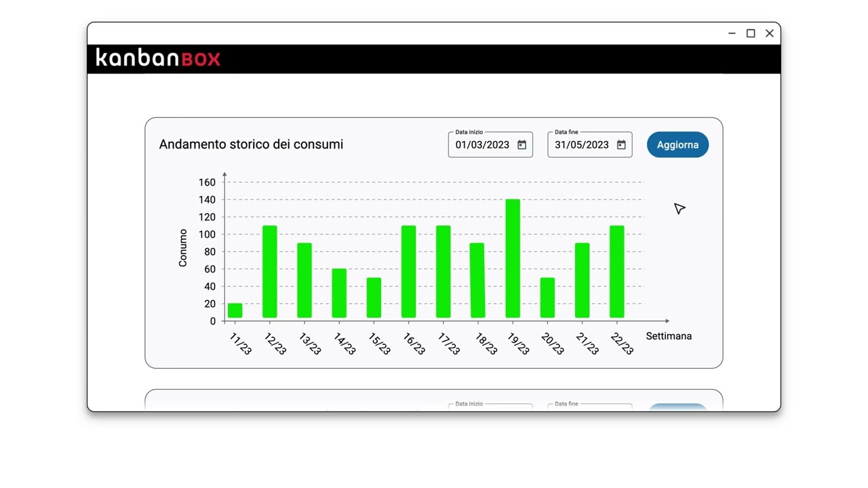Select the green bar for week 11/23
The height and width of the screenshot is (488, 868).
(235, 310)
